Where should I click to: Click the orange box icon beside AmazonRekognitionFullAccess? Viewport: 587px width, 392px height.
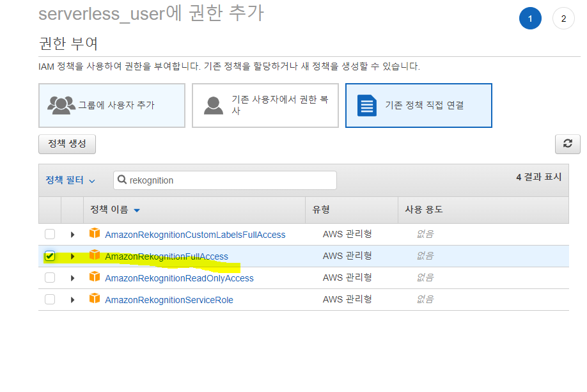pos(95,255)
